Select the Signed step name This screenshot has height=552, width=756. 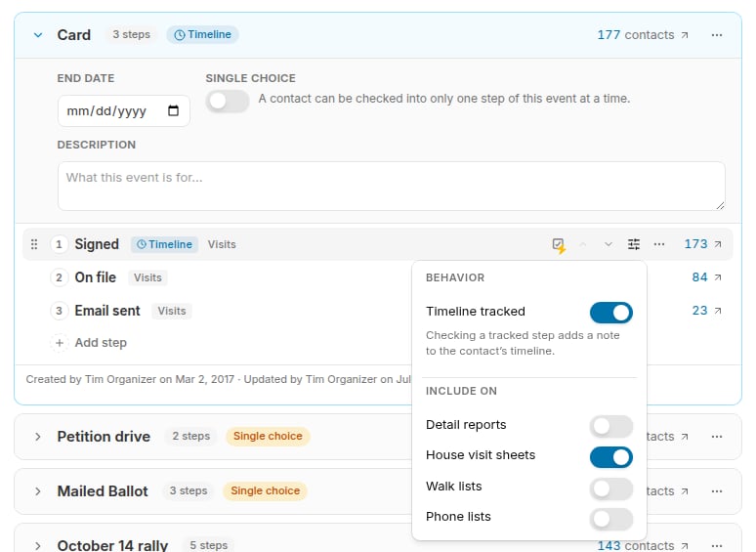[97, 244]
